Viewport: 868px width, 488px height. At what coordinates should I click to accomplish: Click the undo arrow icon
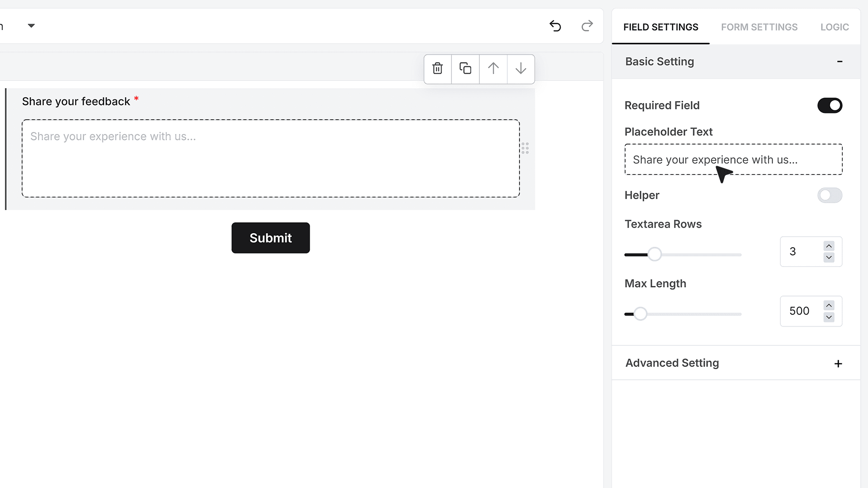coord(555,26)
